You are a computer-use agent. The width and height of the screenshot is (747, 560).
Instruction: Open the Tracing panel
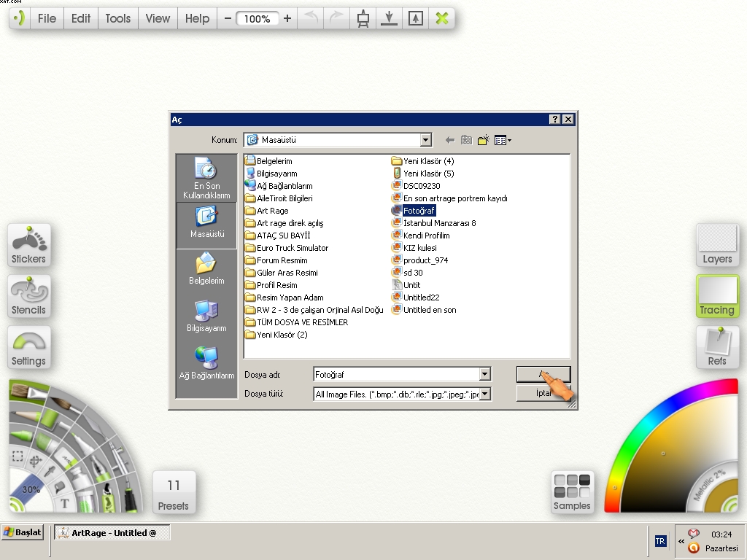pos(718,296)
